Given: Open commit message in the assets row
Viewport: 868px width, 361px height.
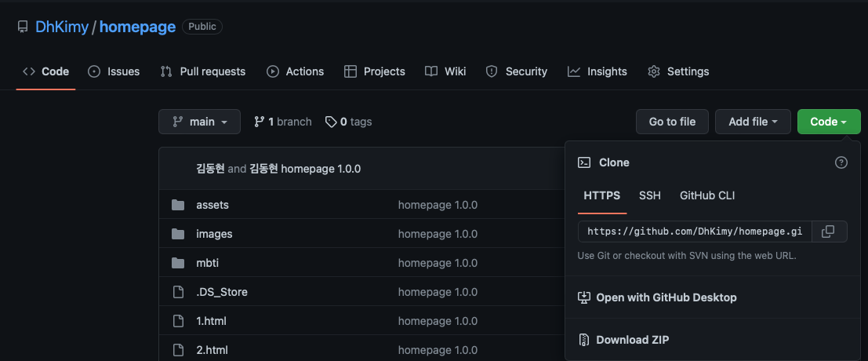Looking at the screenshot, I should tap(438, 206).
